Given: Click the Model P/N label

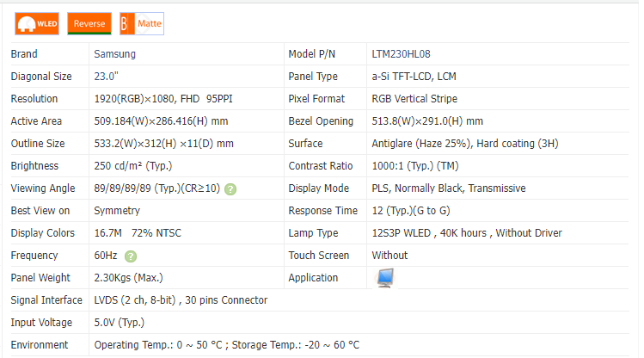Looking at the screenshot, I should click(312, 54).
